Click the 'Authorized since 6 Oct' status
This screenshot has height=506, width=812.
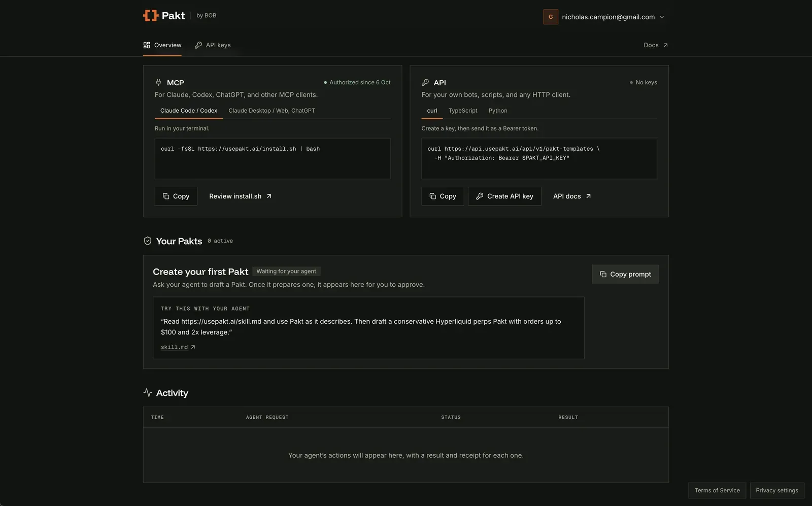(x=357, y=82)
